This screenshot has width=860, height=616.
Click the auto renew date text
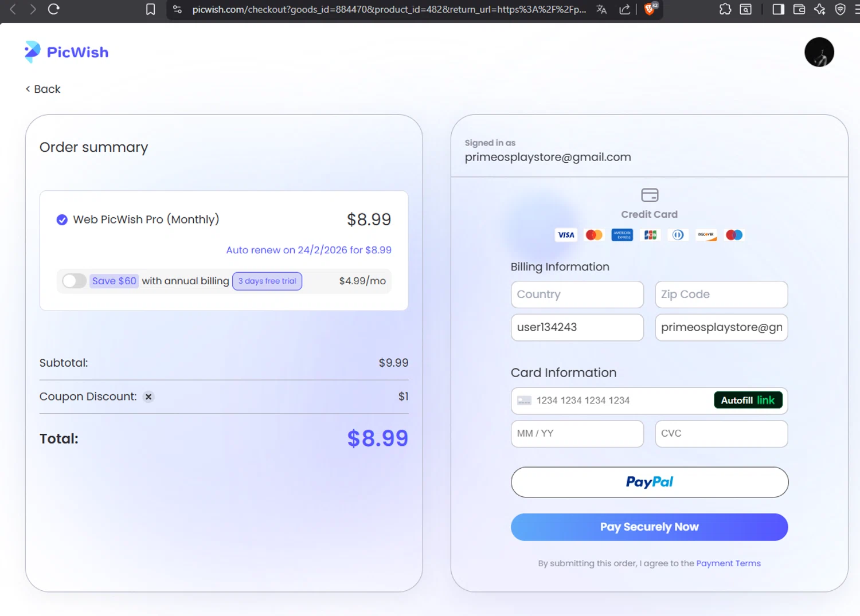click(308, 250)
